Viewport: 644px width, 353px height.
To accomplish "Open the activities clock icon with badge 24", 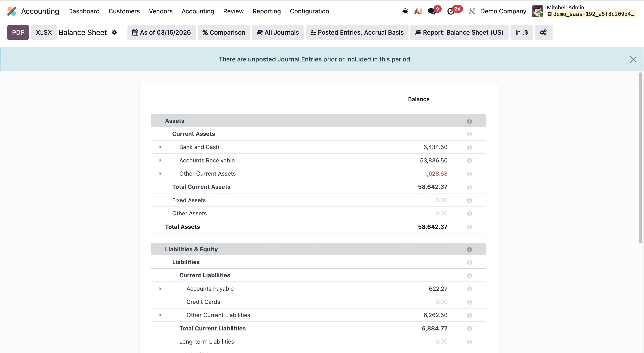I will coord(451,11).
